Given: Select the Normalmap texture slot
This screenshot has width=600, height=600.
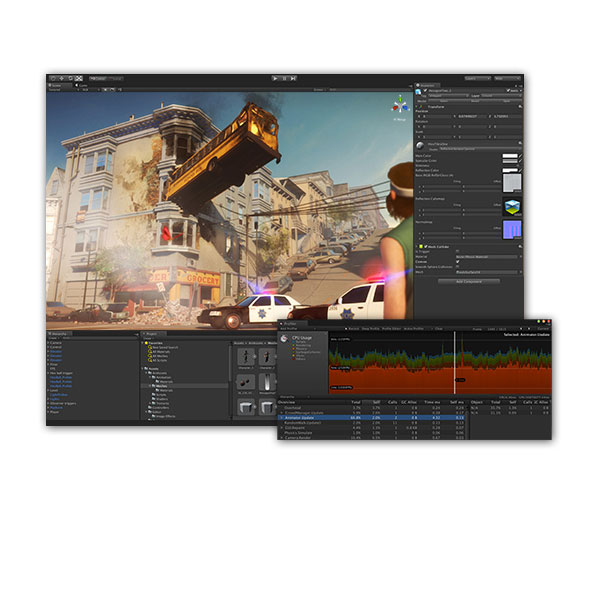Looking at the screenshot, I should tap(512, 230).
